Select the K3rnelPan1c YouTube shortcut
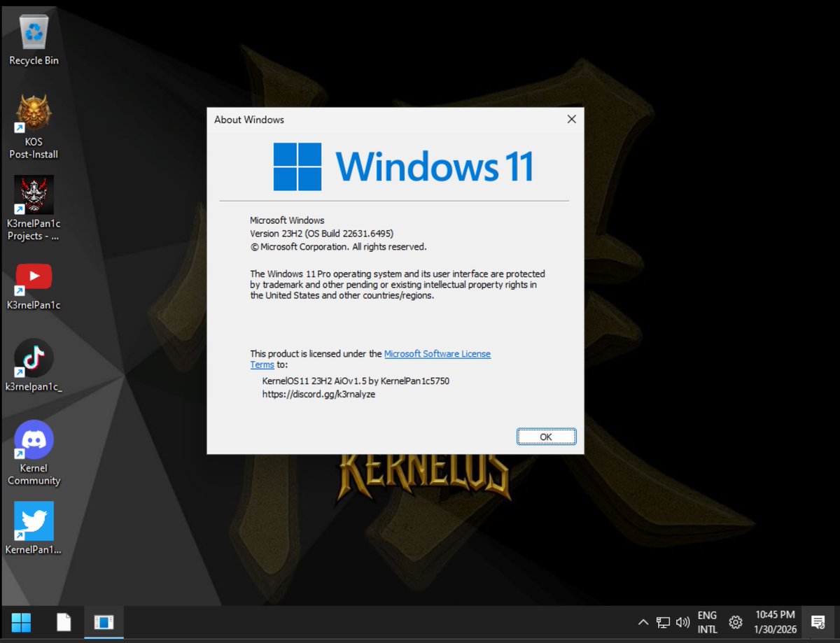Screen dimensions: 840x643 34,286
